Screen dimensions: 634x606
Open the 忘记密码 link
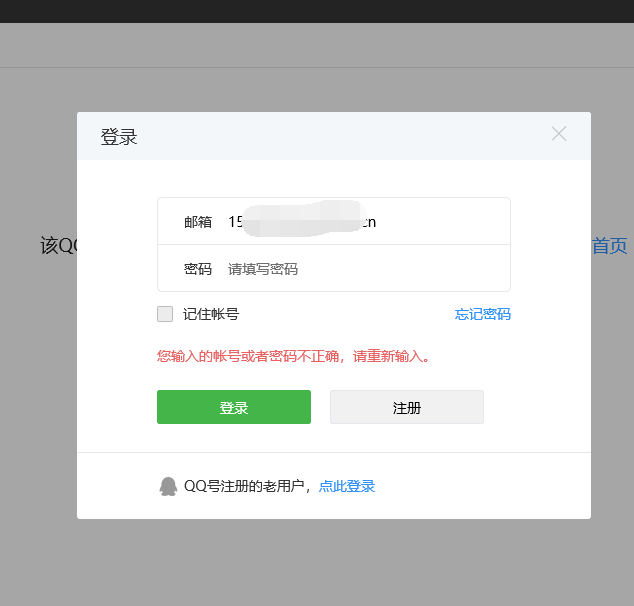(482, 314)
